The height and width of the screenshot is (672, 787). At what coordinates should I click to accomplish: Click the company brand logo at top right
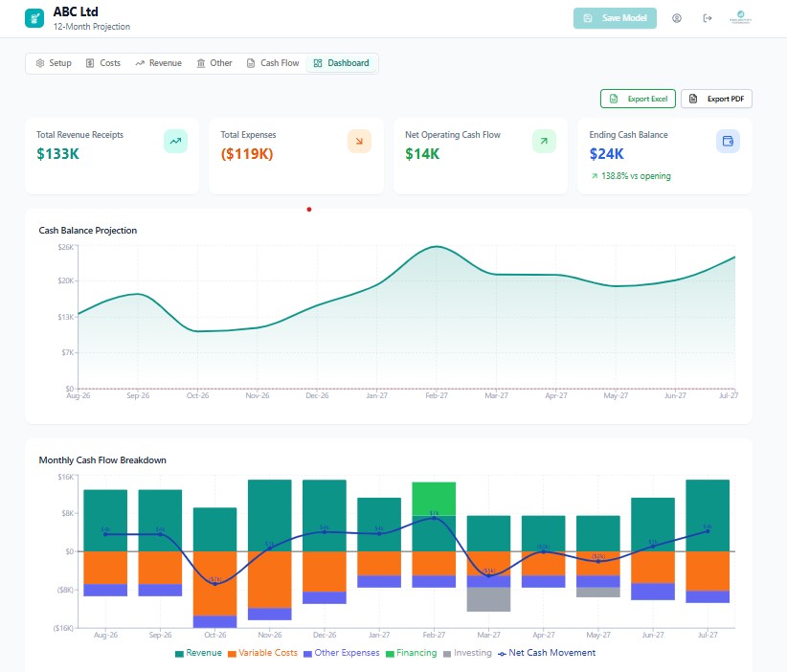tap(740, 17)
